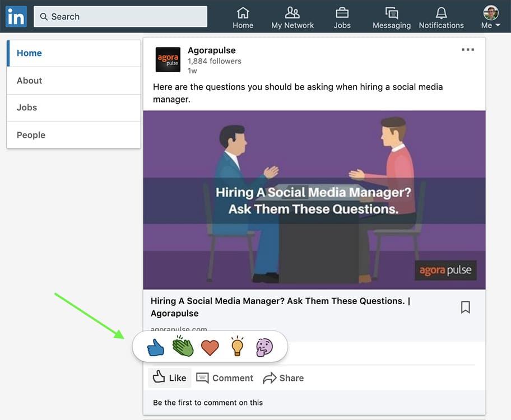This screenshot has width=511, height=420.
Task: Focus the Search field
Action: click(120, 16)
